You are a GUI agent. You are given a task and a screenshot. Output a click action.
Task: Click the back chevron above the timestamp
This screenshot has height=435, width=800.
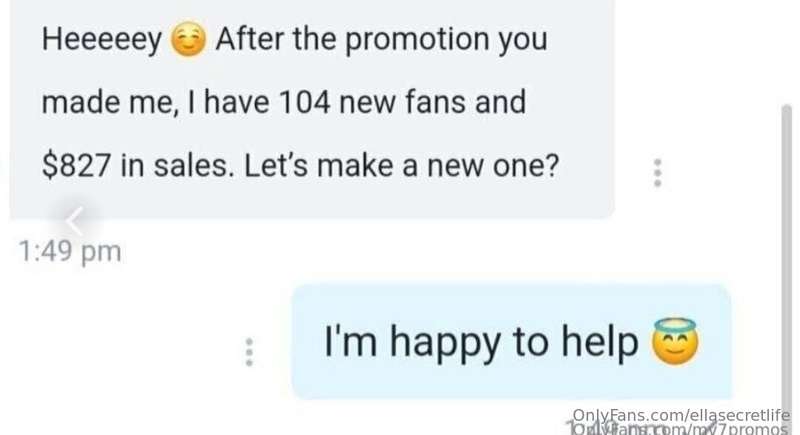(75, 221)
